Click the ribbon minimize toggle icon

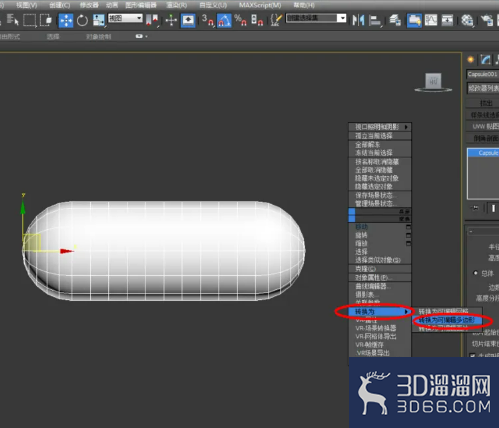[139, 36]
